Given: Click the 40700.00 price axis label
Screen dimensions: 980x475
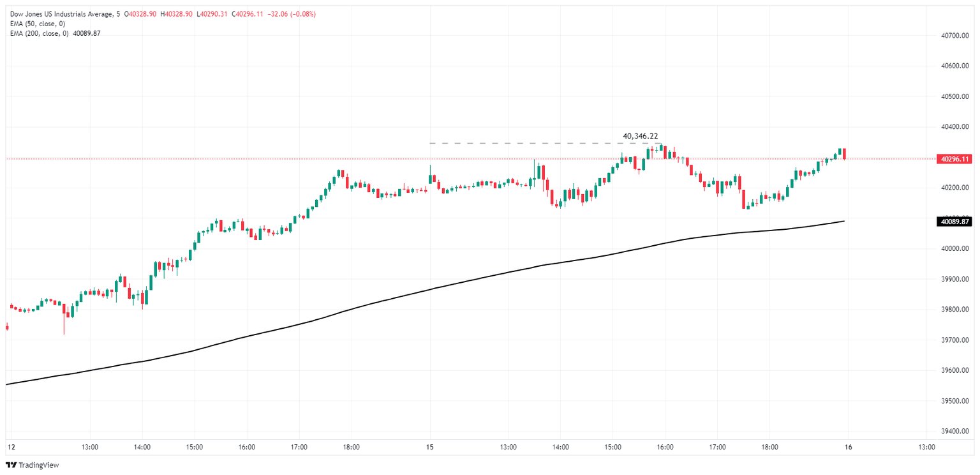Looking at the screenshot, I should click(x=955, y=36).
